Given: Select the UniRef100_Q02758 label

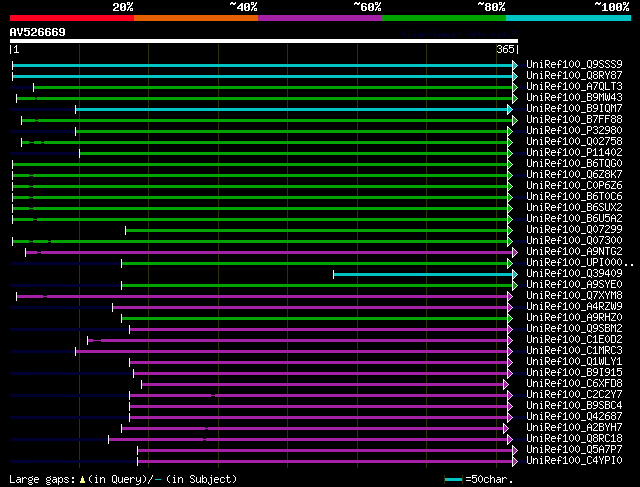Looking at the screenshot, I should [574, 141].
